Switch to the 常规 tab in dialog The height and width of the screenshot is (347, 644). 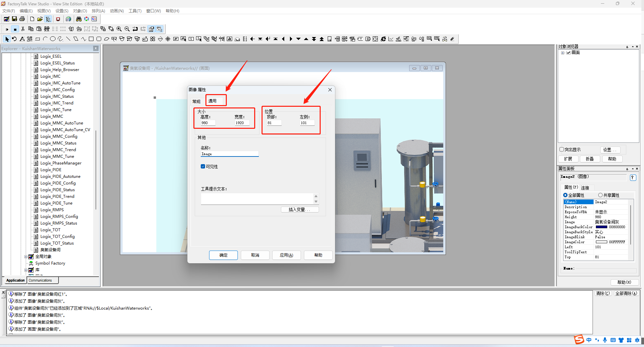(196, 101)
